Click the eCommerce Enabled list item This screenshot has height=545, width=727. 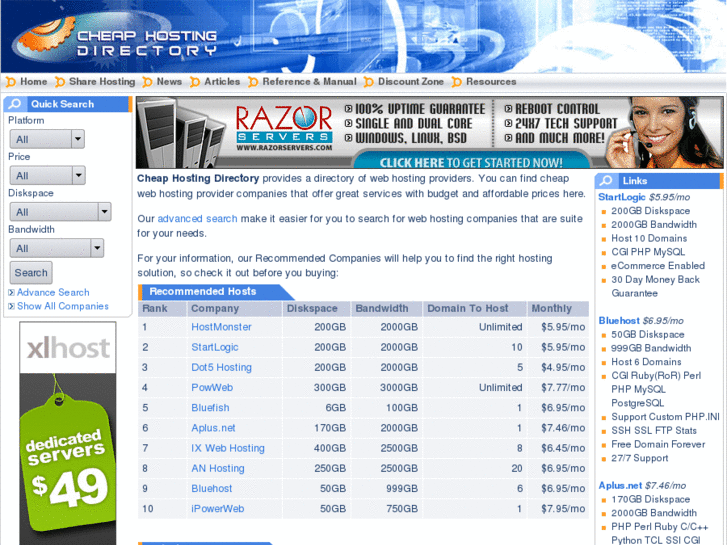[658, 266]
